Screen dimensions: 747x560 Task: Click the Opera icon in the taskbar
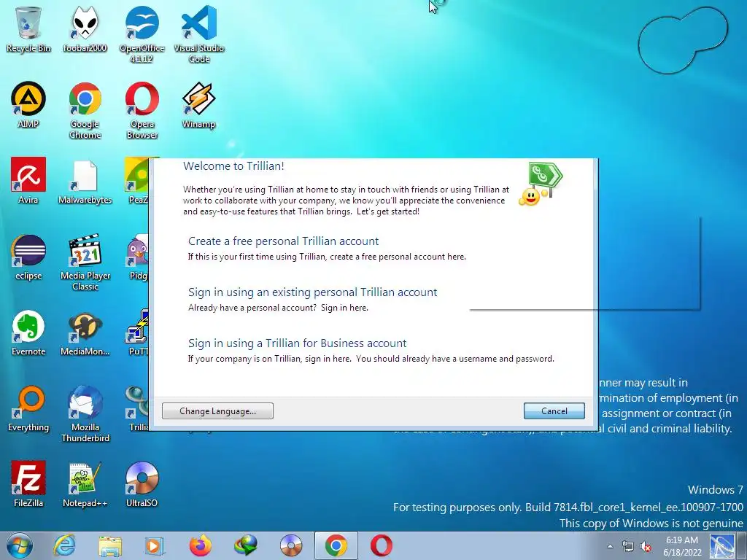[382, 545]
